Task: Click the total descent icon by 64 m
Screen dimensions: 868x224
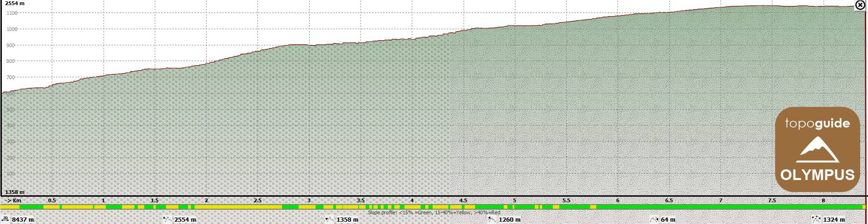Action: (654, 219)
